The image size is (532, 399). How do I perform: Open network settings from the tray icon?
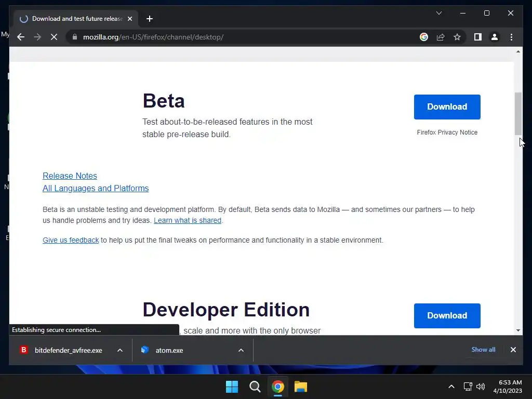pyautogui.click(x=468, y=387)
